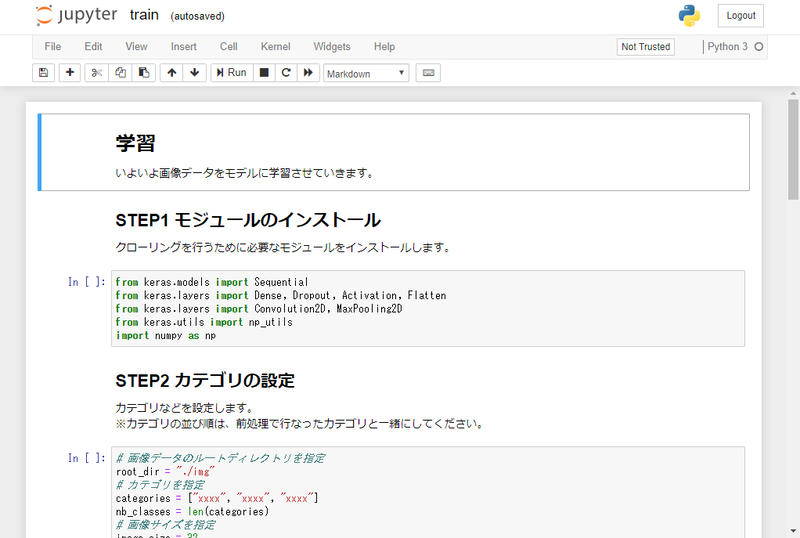Screen dimensions: 800x538
Task: Click the STEP1 モジュールのインストール heading
Action: [248, 221]
